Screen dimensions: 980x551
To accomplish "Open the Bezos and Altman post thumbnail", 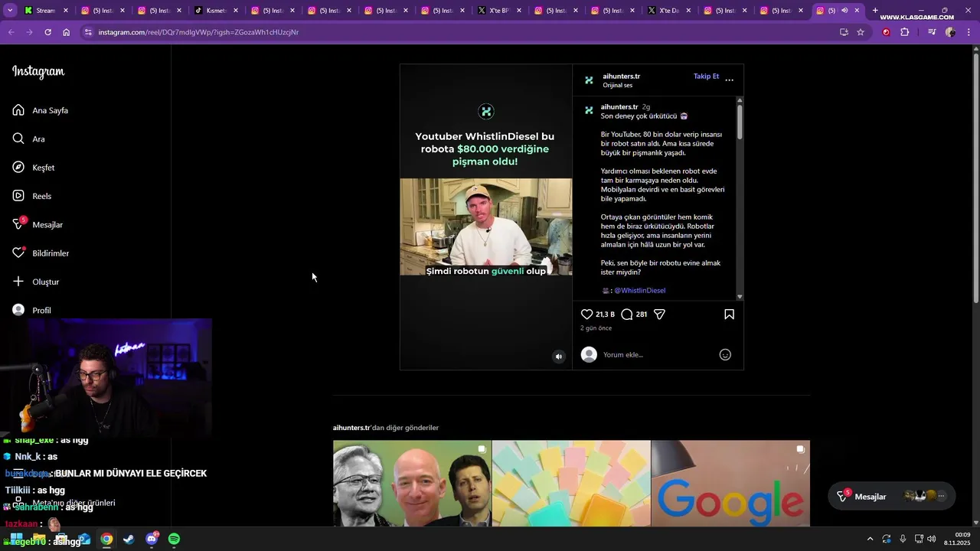I will [412, 483].
